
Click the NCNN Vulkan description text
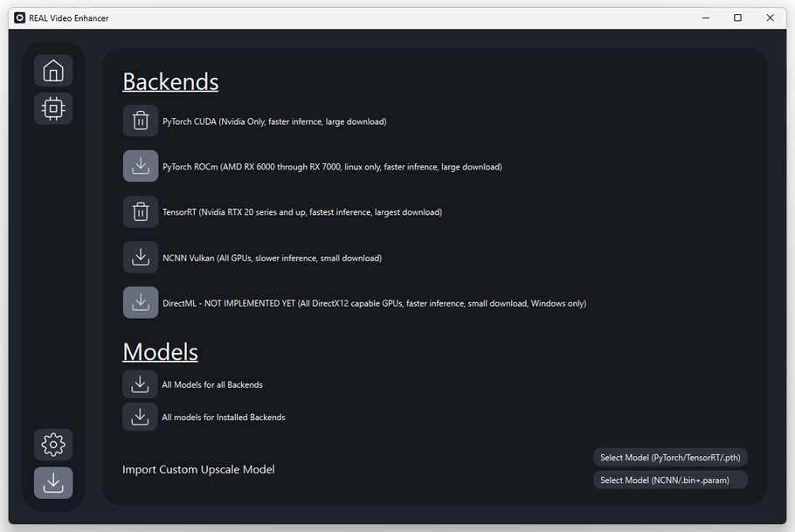click(x=273, y=259)
